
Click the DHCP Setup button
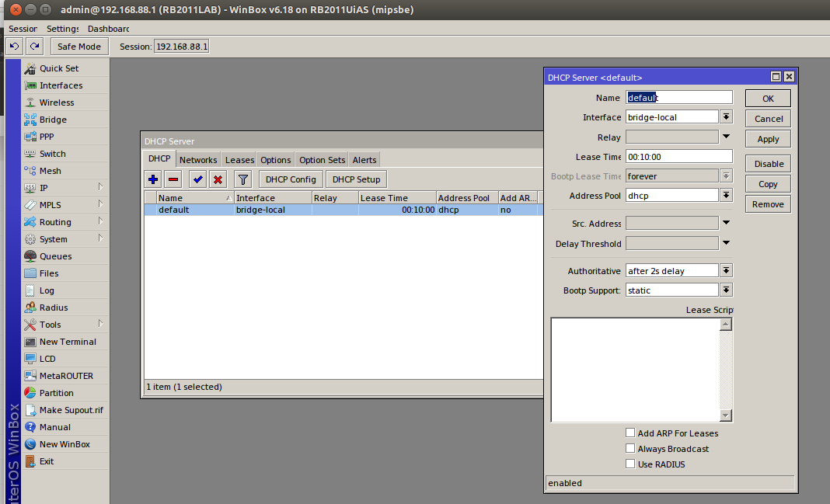click(x=356, y=179)
